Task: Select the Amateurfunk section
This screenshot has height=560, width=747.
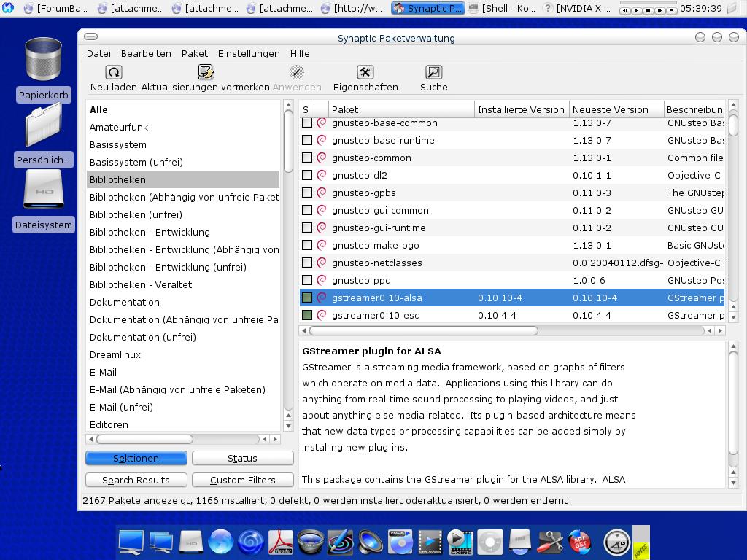Action: tap(183, 127)
